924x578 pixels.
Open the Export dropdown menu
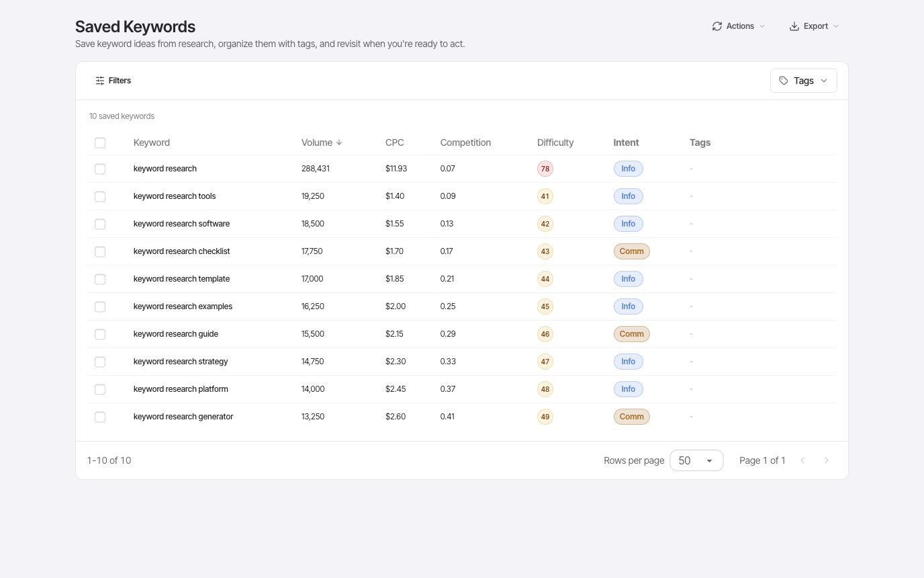pyautogui.click(x=814, y=26)
